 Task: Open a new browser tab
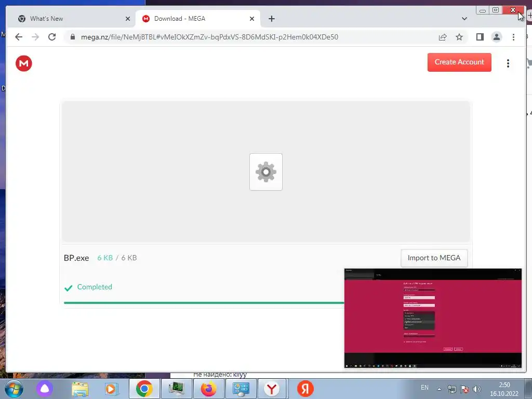(x=271, y=19)
